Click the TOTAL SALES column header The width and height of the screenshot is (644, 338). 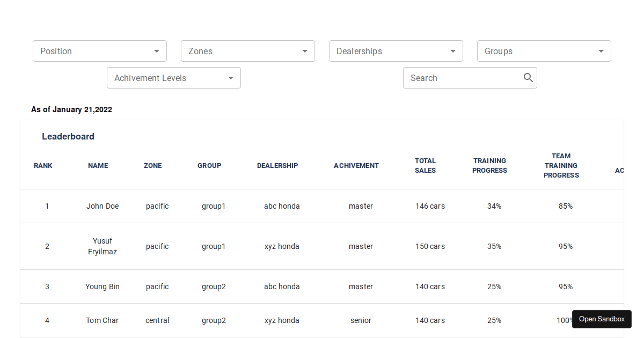tap(425, 165)
